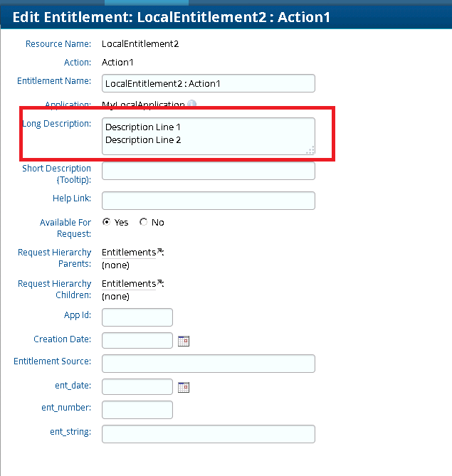Viewport: 452px width, 476px height.
Task: Click the ent_date input field
Action: pos(137,387)
